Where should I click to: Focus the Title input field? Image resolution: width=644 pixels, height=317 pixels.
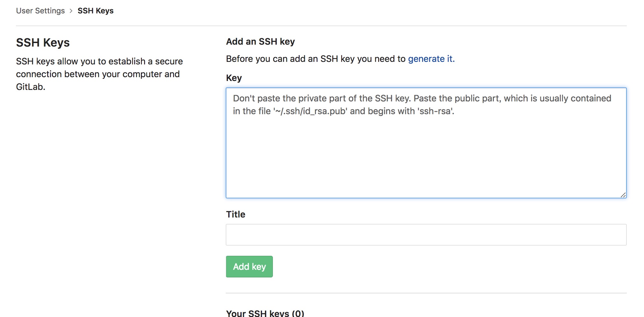click(426, 235)
